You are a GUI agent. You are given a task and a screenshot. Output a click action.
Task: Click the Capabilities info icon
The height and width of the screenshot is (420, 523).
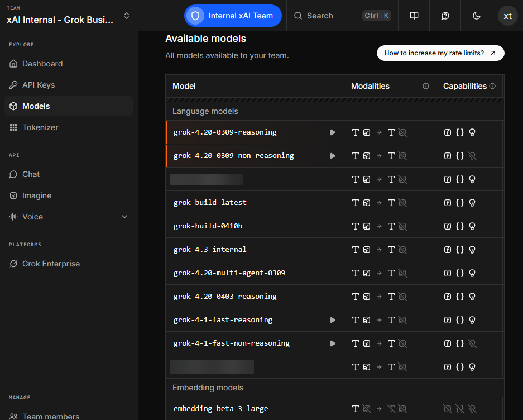(x=492, y=86)
